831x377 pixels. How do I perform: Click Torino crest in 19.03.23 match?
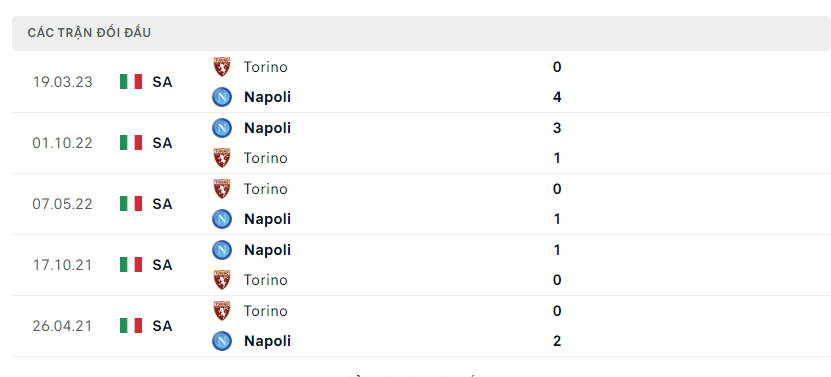coord(222,67)
